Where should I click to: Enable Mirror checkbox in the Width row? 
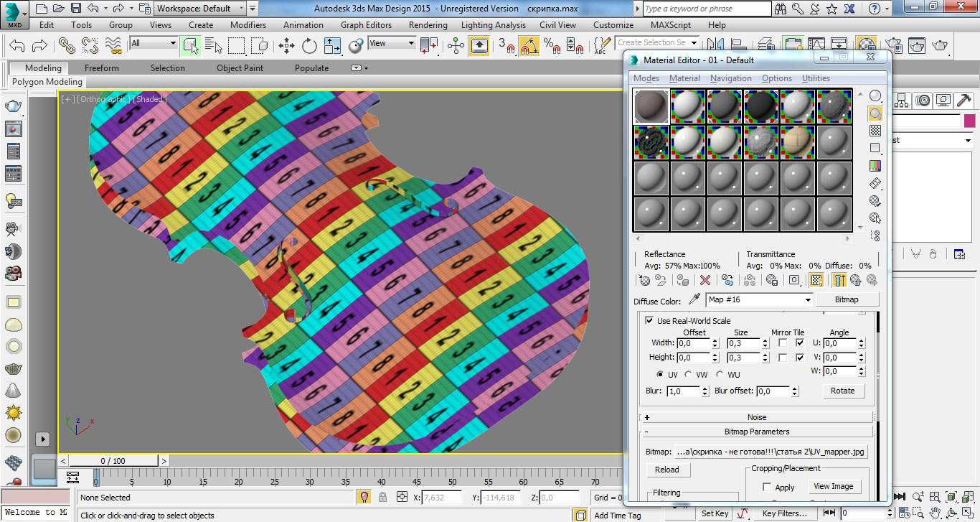click(x=782, y=343)
